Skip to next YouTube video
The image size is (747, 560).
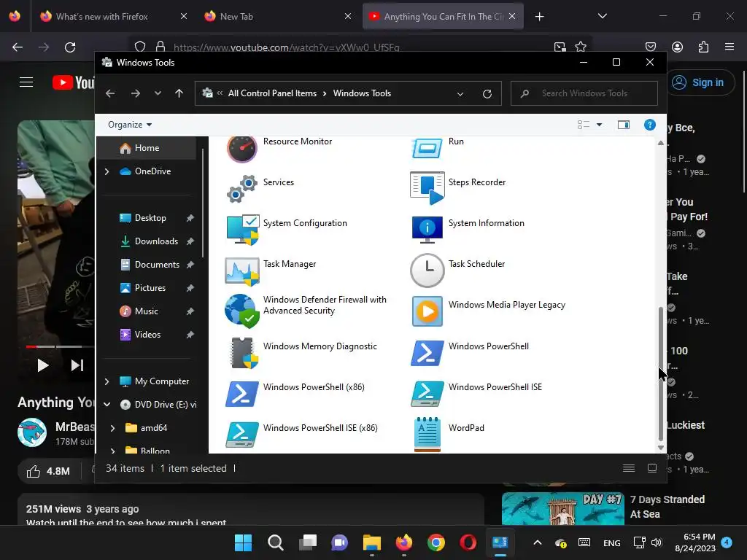[77, 365]
